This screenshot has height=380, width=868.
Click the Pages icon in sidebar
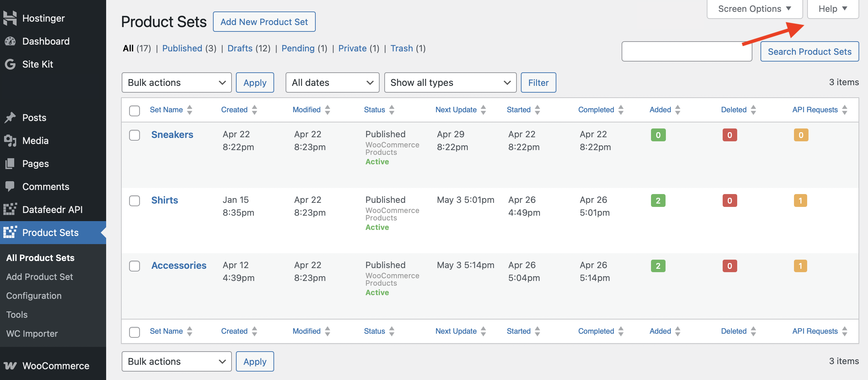[10, 164]
